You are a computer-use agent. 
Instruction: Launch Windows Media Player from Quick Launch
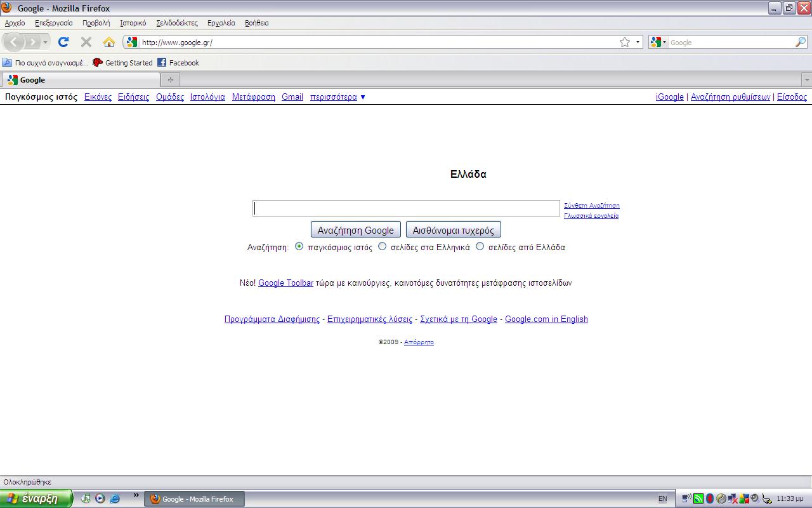coord(100,498)
